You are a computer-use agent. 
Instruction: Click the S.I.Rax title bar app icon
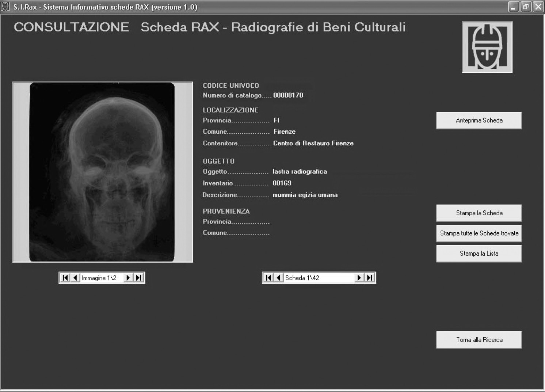click(x=5, y=7)
